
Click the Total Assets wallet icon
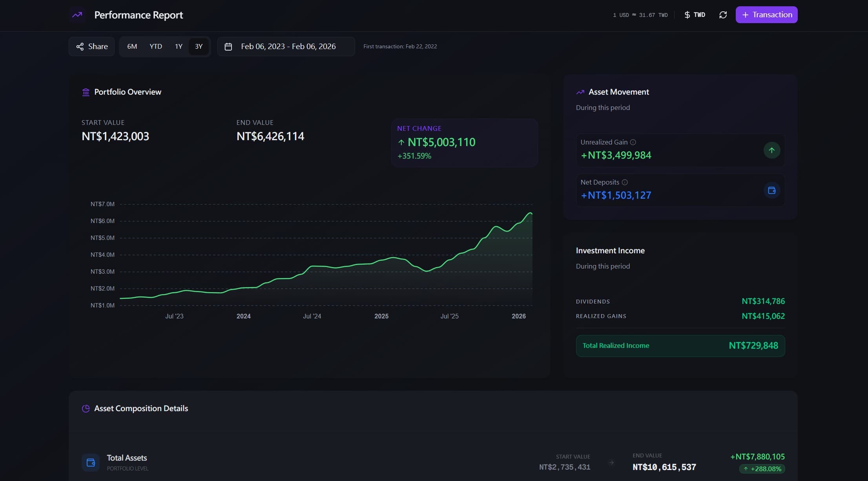tap(91, 463)
